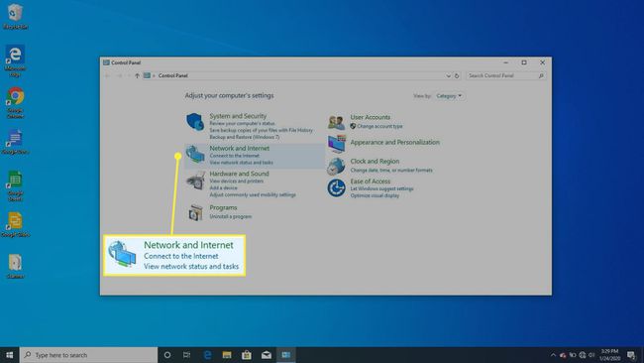Launch Edge from the taskbar
Image resolution: width=644 pixels, height=363 pixels.
point(207,355)
